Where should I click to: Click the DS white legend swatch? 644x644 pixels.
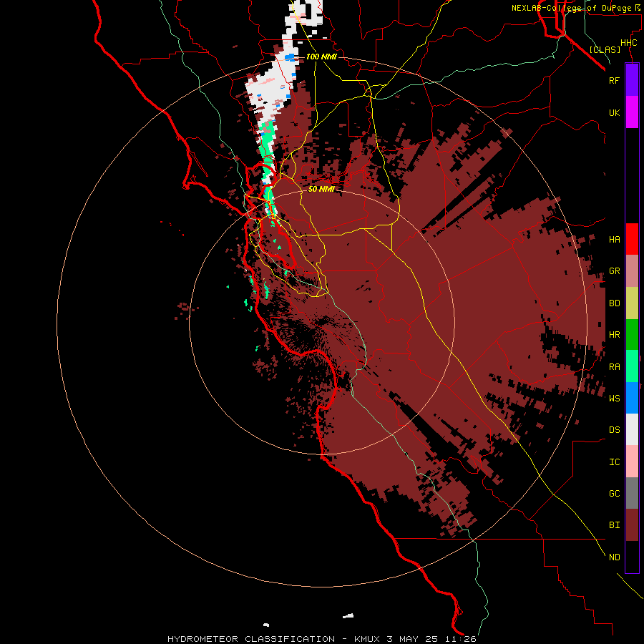click(632, 429)
